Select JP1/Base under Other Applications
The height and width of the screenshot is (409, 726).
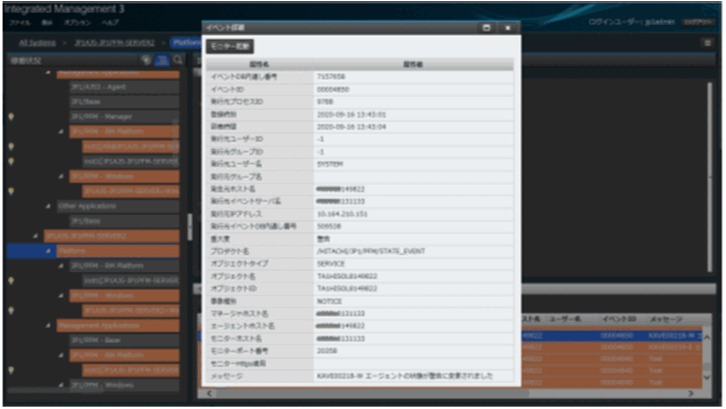pos(124,221)
